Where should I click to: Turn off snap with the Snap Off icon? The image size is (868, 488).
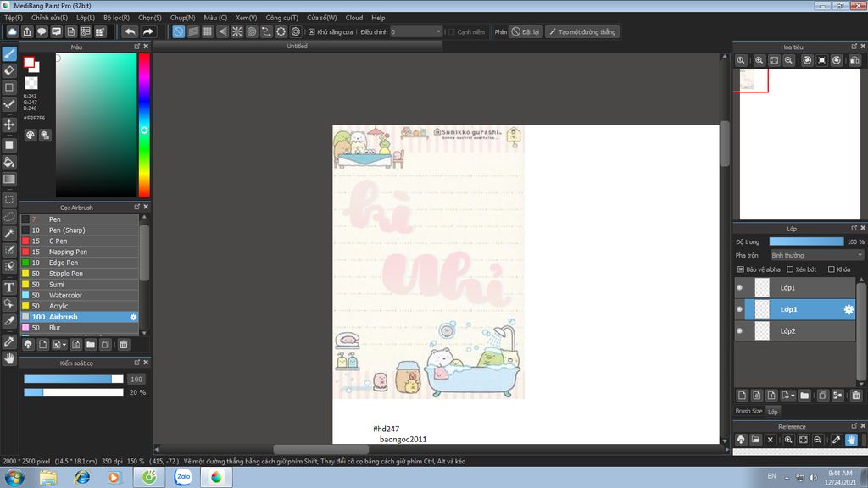tap(178, 31)
